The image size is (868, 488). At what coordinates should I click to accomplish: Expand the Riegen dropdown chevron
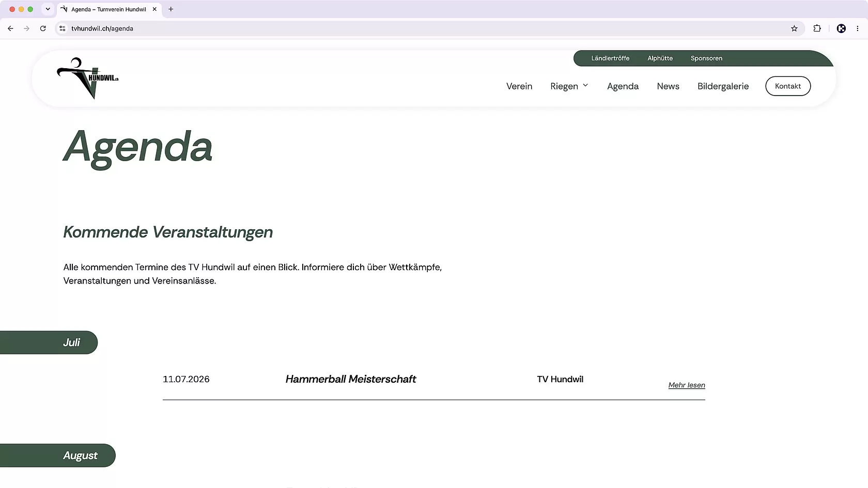[585, 86]
